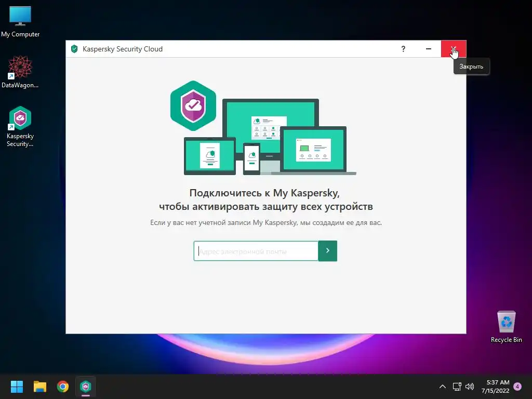Select the DataWagon desktop shortcut
Viewport: 532px width, 399px height.
click(x=20, y=72)
